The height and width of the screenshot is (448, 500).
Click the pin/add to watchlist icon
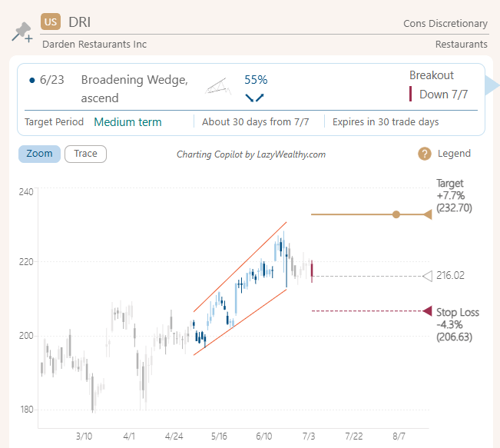21,32
